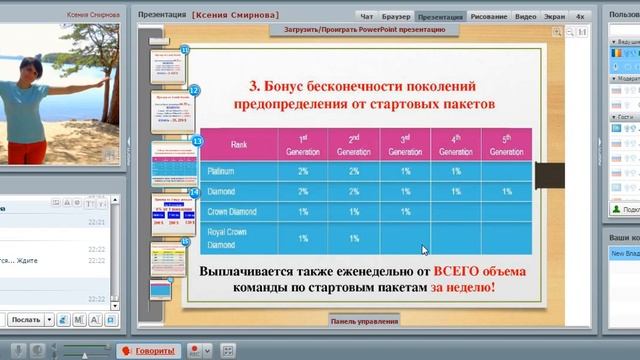Toggle the microphone icon in bottom bar

click(x=18, y=351)
